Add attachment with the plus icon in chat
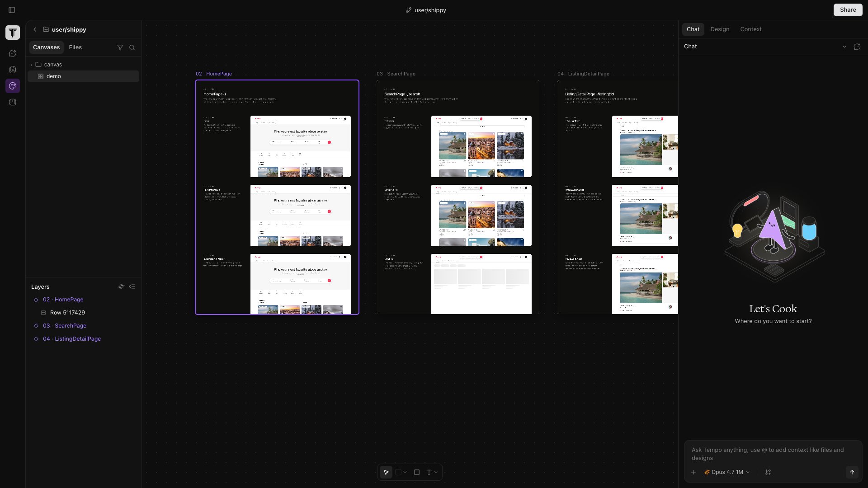 (693, 472)
